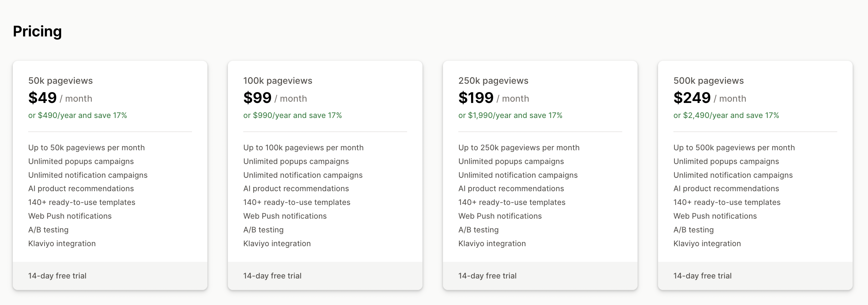Click Klaviyo integration in the 500k plan
This screenshot has width=868, height=305.
(707, 244)
